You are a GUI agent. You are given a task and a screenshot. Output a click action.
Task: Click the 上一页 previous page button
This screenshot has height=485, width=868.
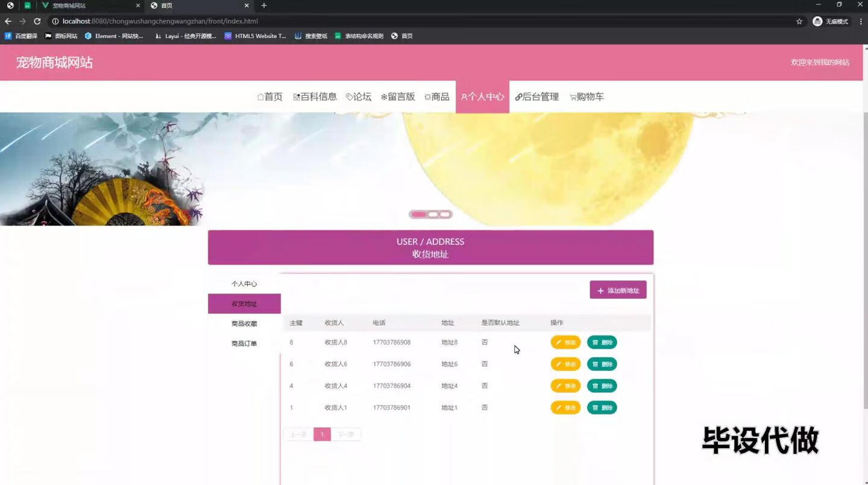pyautogui.click(x=298, y=434)
